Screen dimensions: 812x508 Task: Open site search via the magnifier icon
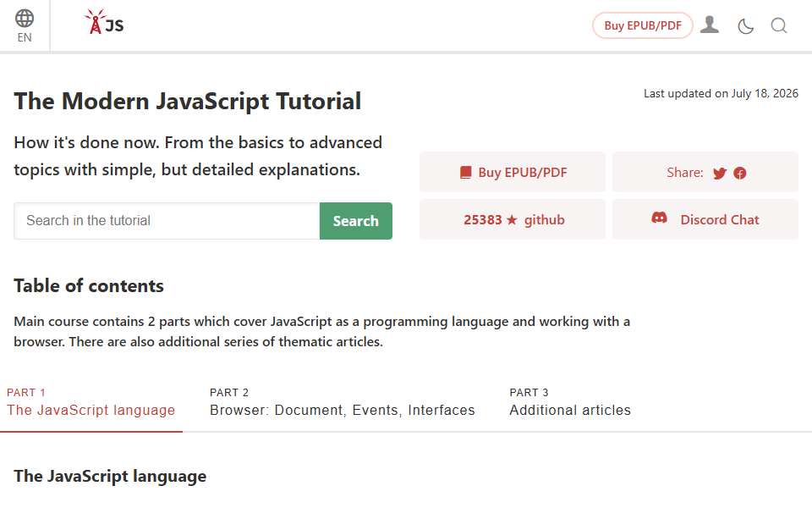779,25
